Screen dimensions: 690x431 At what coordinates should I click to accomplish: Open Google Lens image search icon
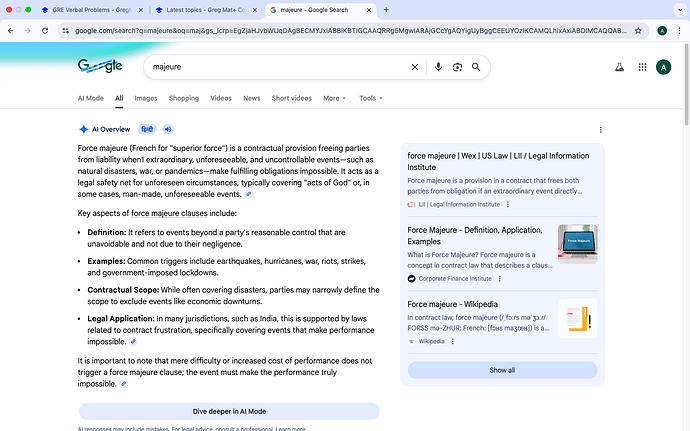pyautogui.click(x=457, y=67)
